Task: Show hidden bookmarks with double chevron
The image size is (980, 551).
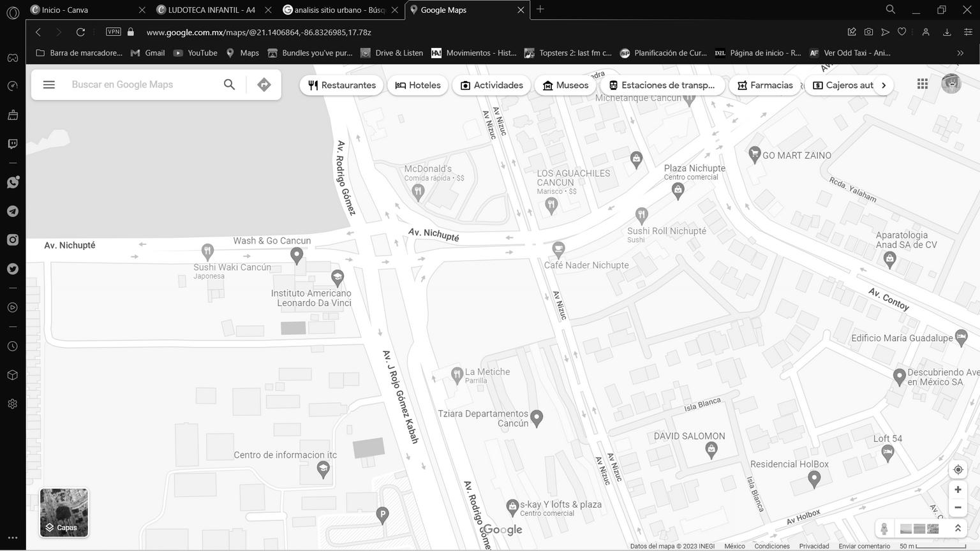Action: 960,53
